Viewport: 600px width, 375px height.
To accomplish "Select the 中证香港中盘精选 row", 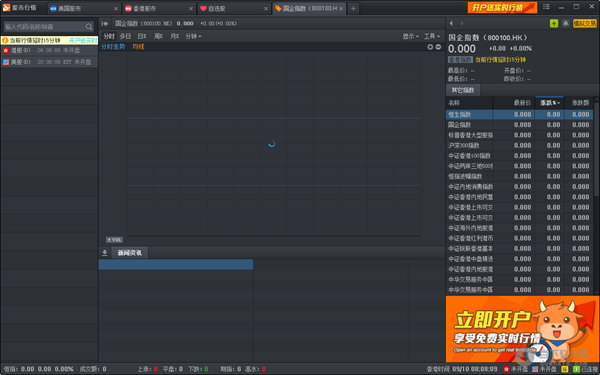I will pos(519,259).
